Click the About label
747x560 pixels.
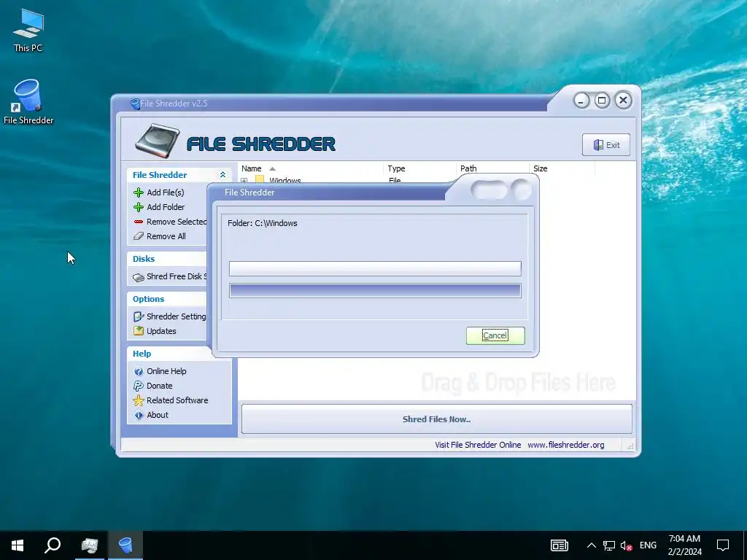point(158,415)
